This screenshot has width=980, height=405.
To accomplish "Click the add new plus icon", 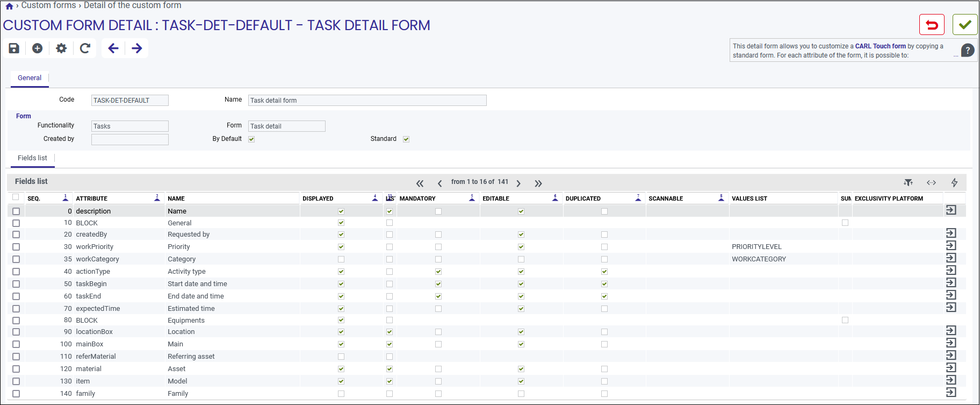I will tap(38, 48).
